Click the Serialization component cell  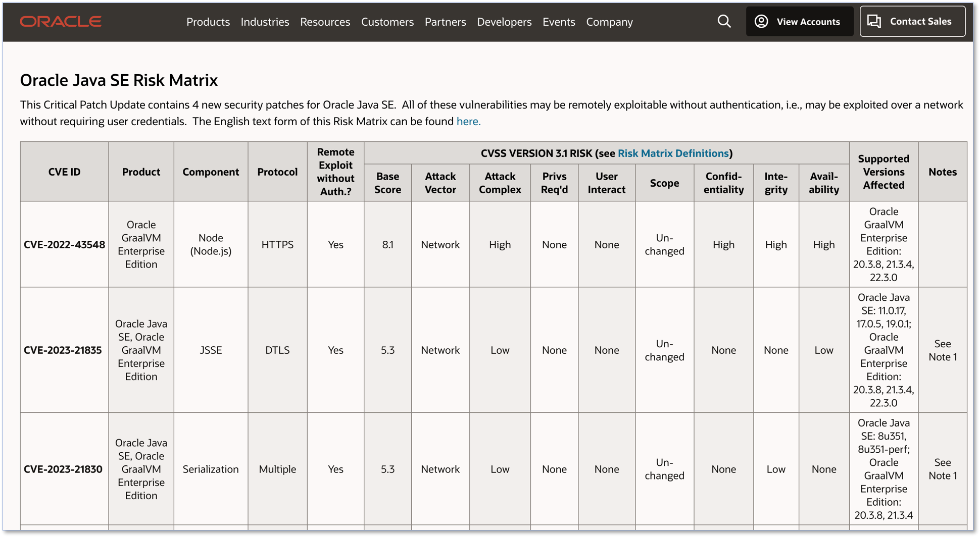(x=211, y=469)
